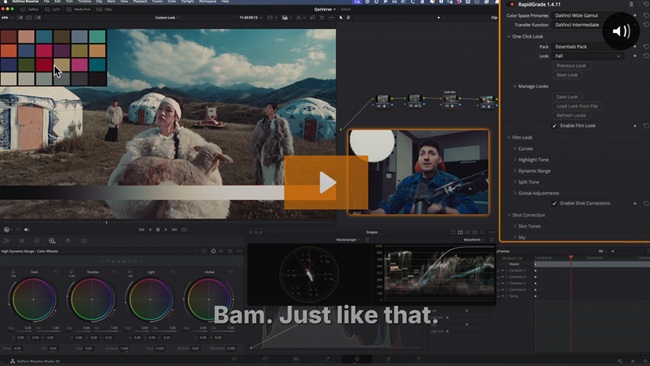This screenshot has width=650, height=366.
Task: Expand the Split Tone group
Action: [515, 182]
